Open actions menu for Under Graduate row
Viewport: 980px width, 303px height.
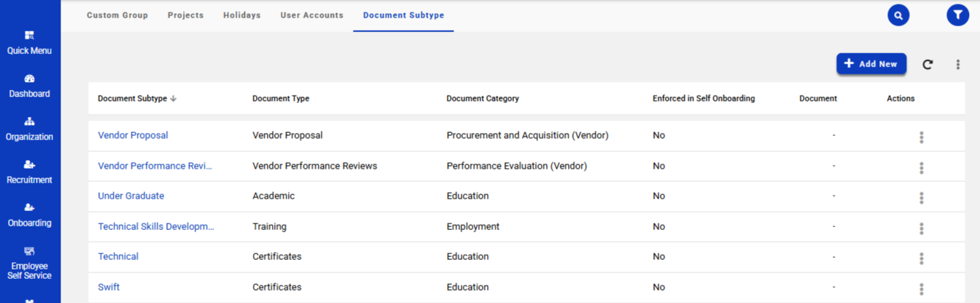[x=922, y=197]
